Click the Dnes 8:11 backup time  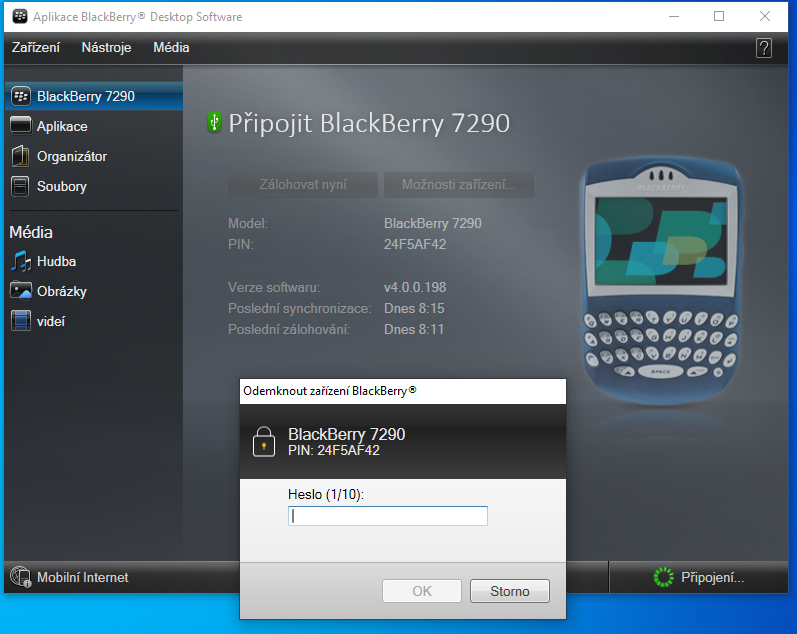coord(414,329)
